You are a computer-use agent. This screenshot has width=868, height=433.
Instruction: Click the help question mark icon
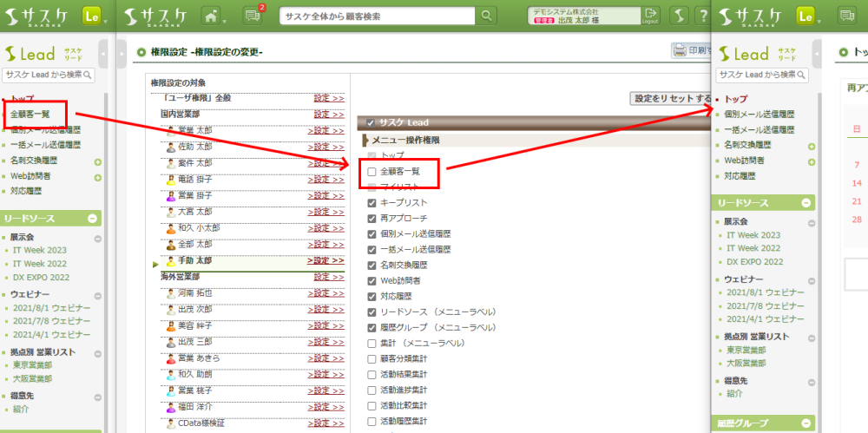click(702, 16)
